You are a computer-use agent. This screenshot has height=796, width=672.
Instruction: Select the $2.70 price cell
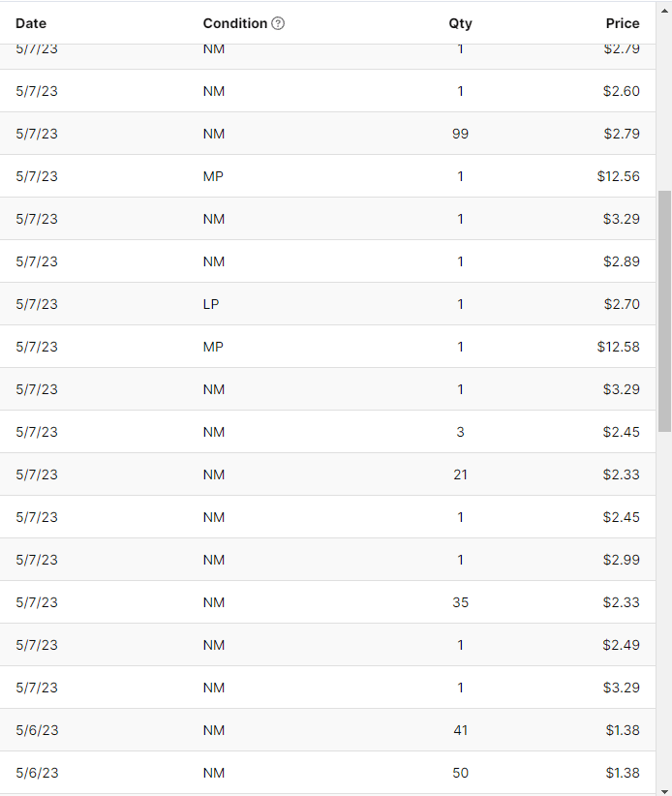622,304
